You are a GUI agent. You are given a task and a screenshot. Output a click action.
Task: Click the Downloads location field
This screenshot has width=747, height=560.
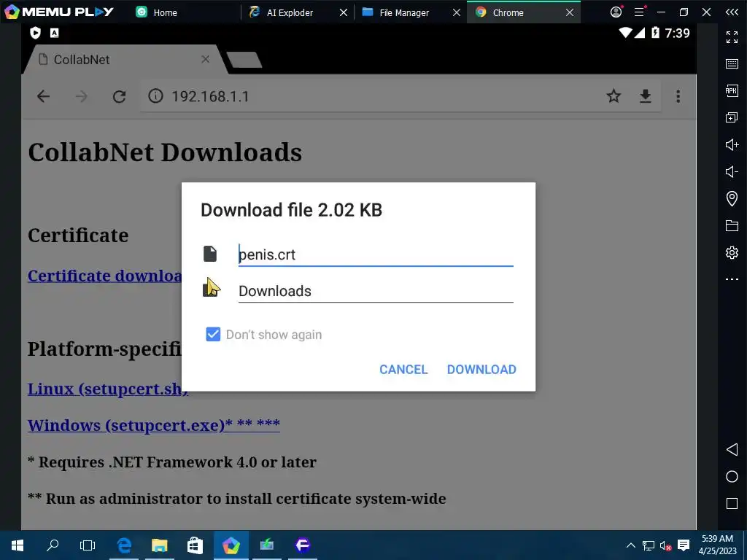(376, 291)
